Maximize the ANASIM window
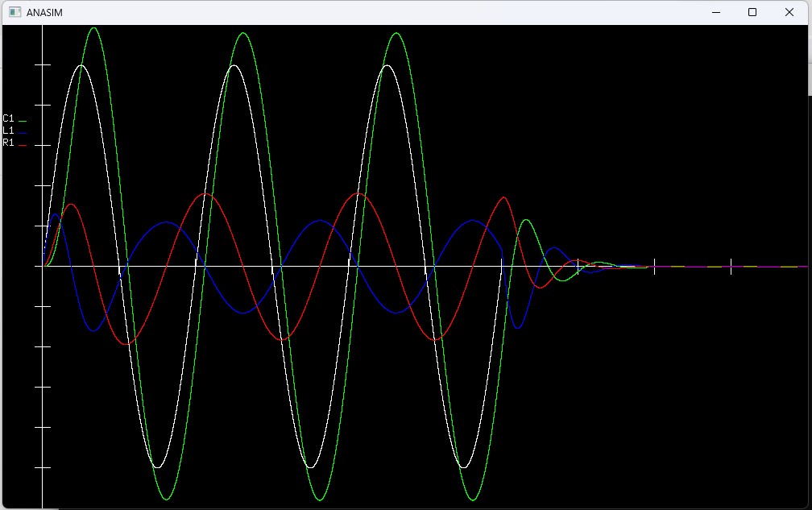 [x=752, y=12]
